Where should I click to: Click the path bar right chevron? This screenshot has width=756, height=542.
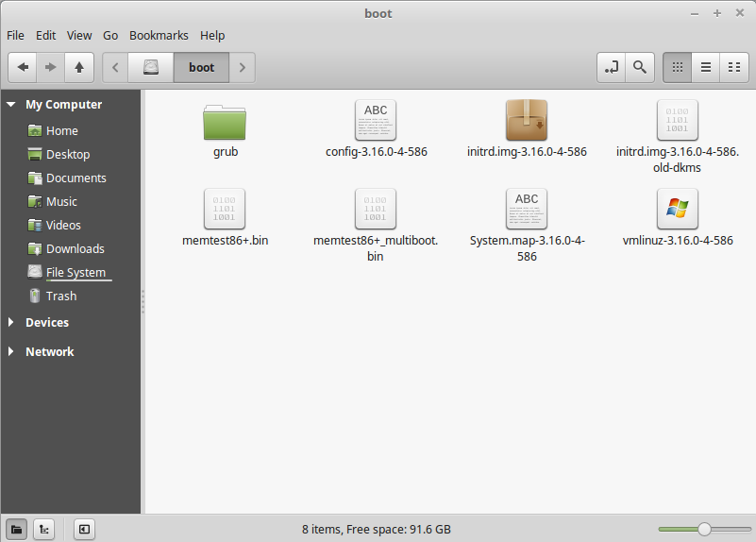pyautogui.click(x=242, y=67)
